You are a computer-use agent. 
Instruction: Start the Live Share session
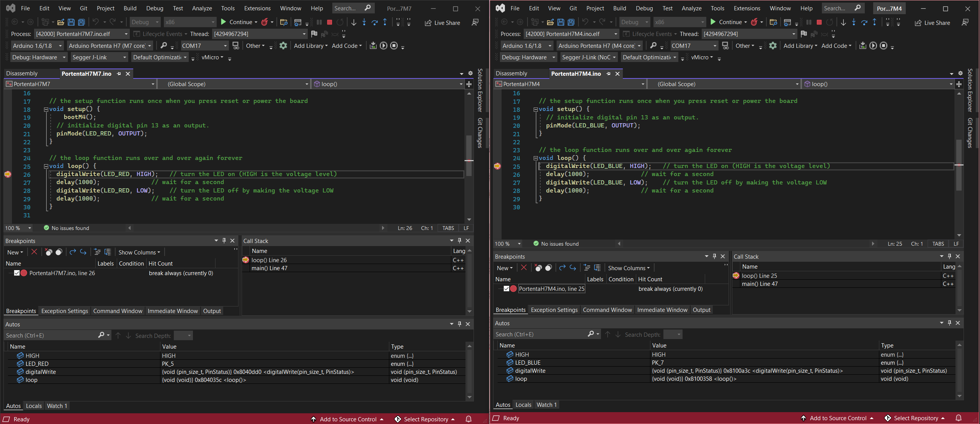coord(442,23)
